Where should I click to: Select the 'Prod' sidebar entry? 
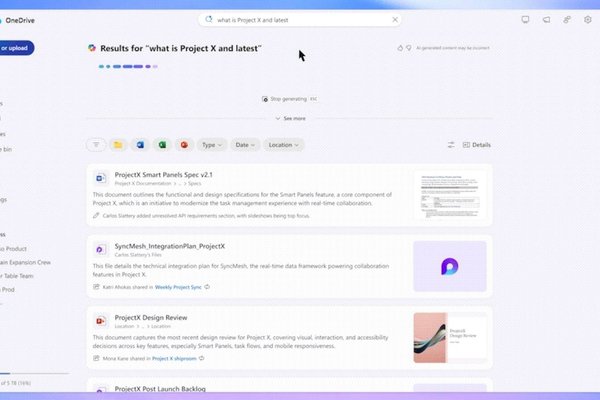coord(8,289)
